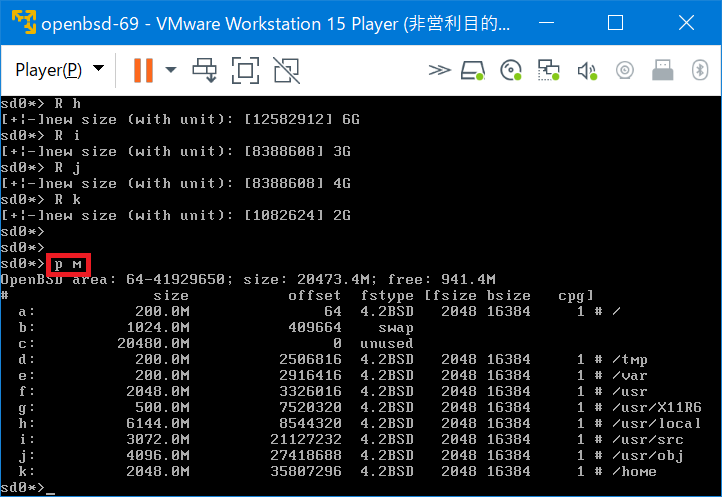This screenshot has width=722, height=497.
Task: Enter full screen mode
Action: pos(245,70)
